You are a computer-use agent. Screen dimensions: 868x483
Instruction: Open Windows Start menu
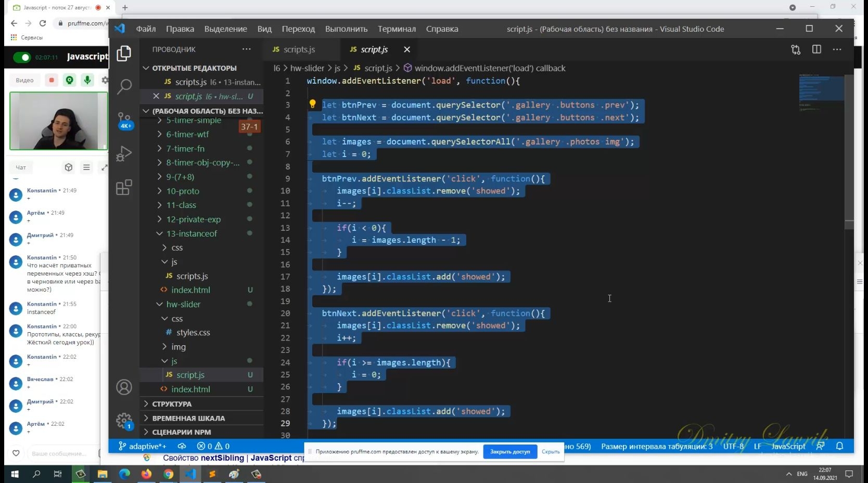(x=15, y=474)
